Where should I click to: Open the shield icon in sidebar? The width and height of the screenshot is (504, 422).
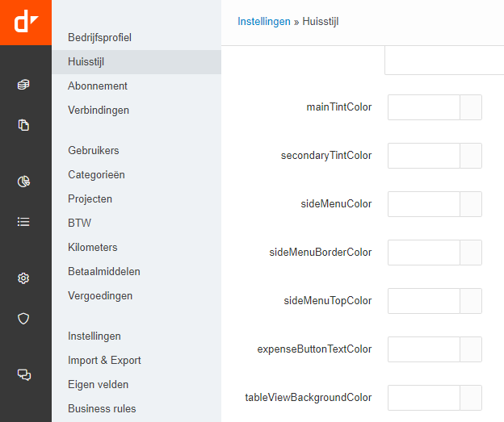tap(24, 319)
